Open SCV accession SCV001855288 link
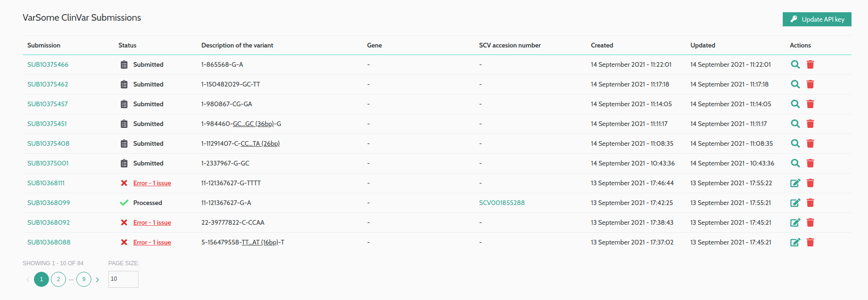Image resolution: width=868 pixels, height=300 pixels. (502, 203)
